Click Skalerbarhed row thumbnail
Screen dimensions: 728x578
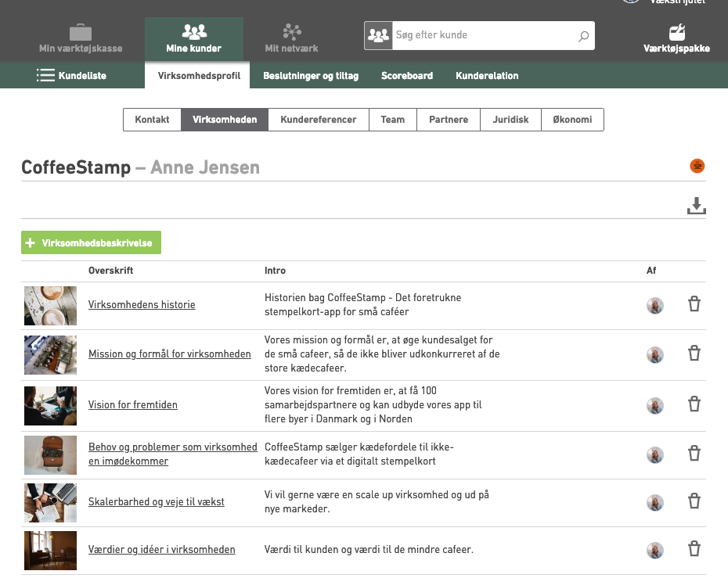(x=50, y=503)
